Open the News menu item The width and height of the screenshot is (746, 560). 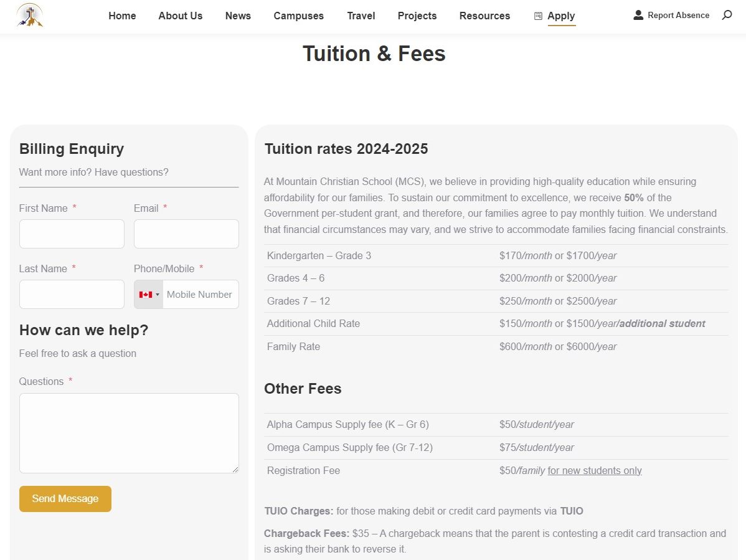click(238, 16)
